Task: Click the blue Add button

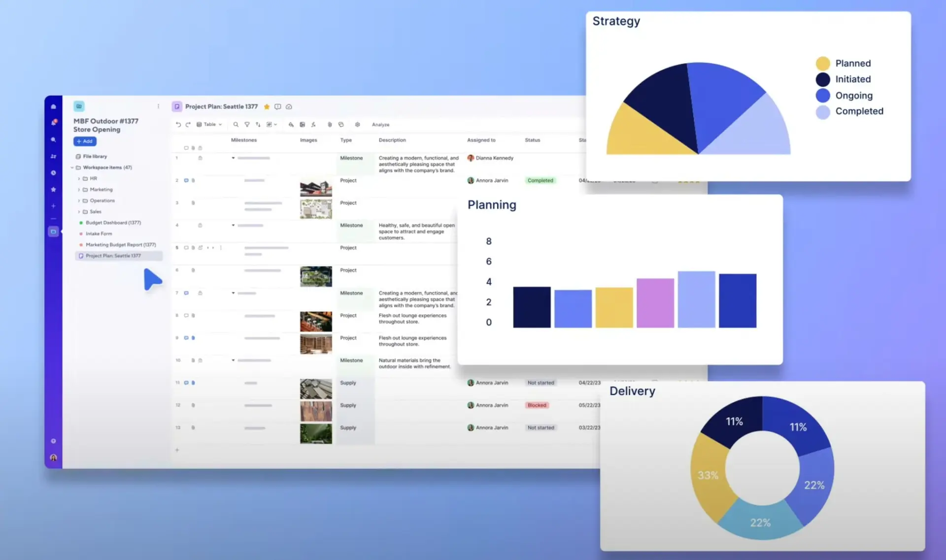Action: tap(85, 141)
